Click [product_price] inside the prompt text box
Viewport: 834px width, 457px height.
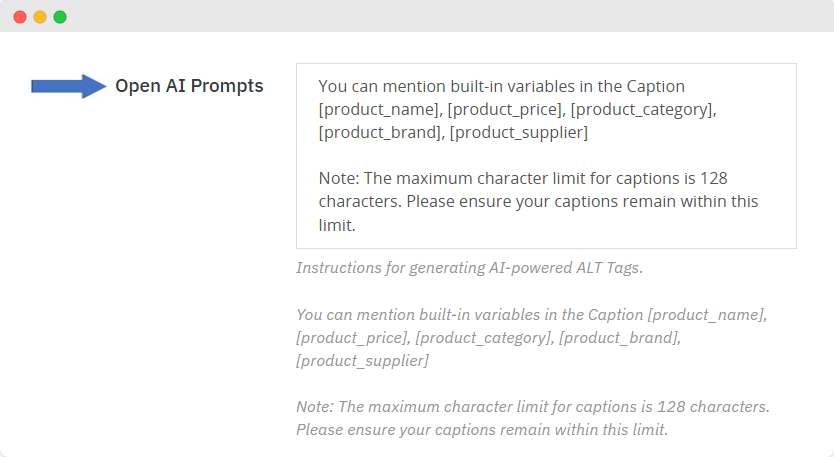click(506, 109)
